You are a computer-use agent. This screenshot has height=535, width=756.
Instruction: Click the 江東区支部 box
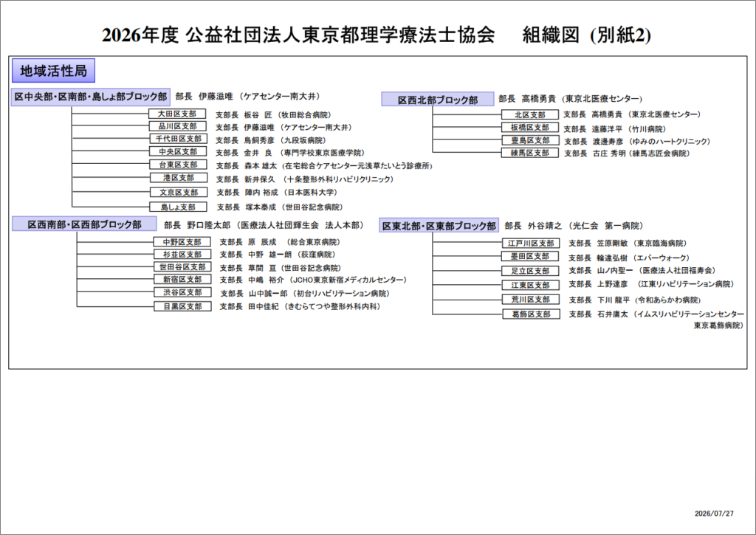click(x=530, y=285)
